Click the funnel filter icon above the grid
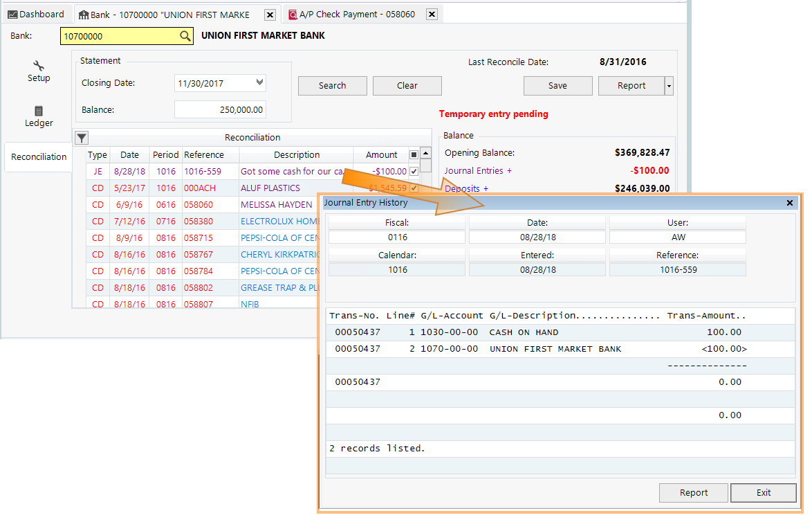The height and width of the screenshot is (522, 812). [81, 138]
